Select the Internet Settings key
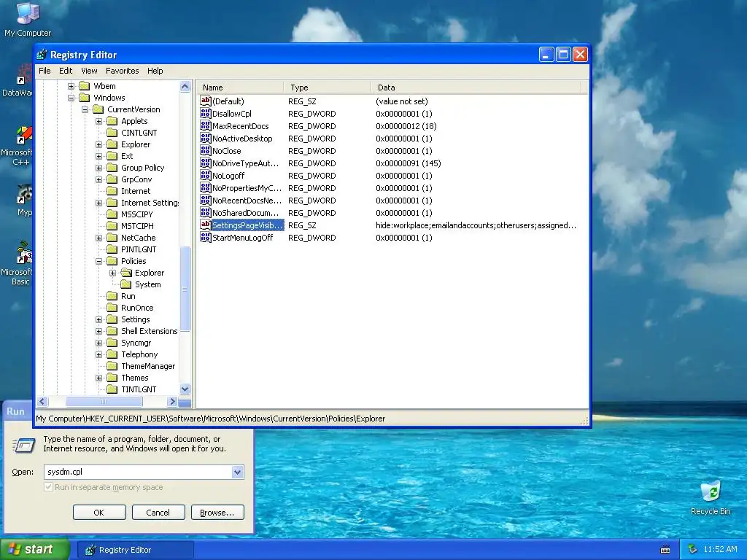747x560 pixels. coord(150,203)
